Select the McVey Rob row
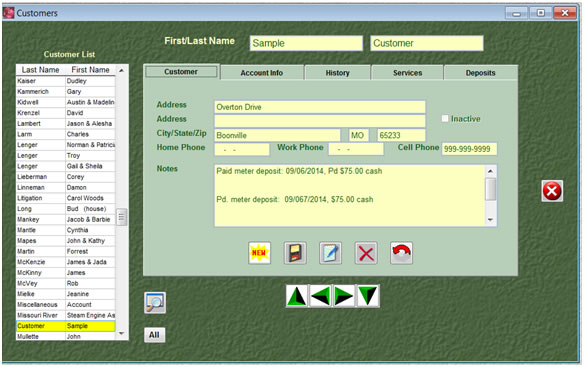Screen dimensions: 584x367 tap(66, 283)
